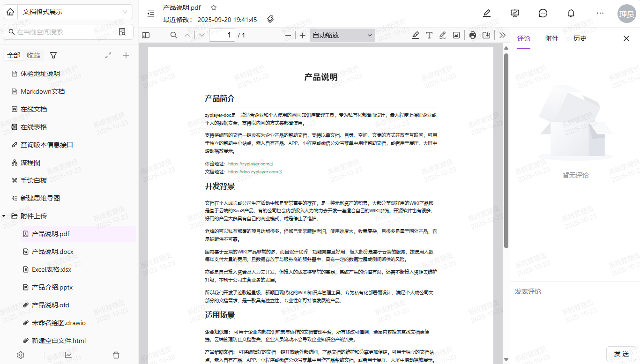Star the 产品说明.pdf document
This screenshot has height=364, width=640.
point(214,7)
